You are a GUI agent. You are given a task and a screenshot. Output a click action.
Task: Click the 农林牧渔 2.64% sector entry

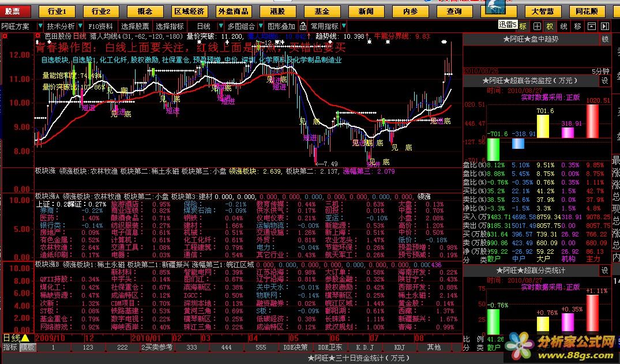point(70,247)
